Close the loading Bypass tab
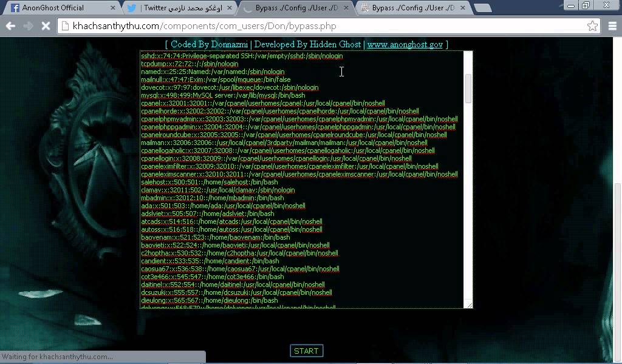The image size is (622, 364). (346, 8)
